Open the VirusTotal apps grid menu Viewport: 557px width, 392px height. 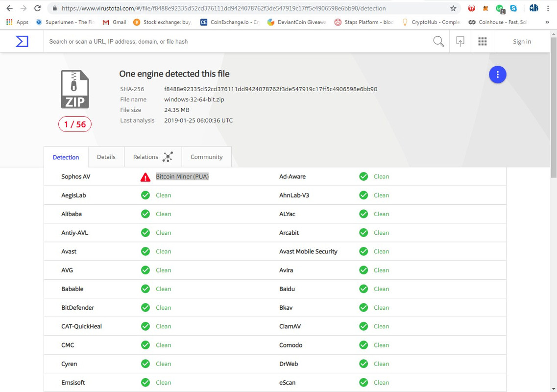(483, 42)
